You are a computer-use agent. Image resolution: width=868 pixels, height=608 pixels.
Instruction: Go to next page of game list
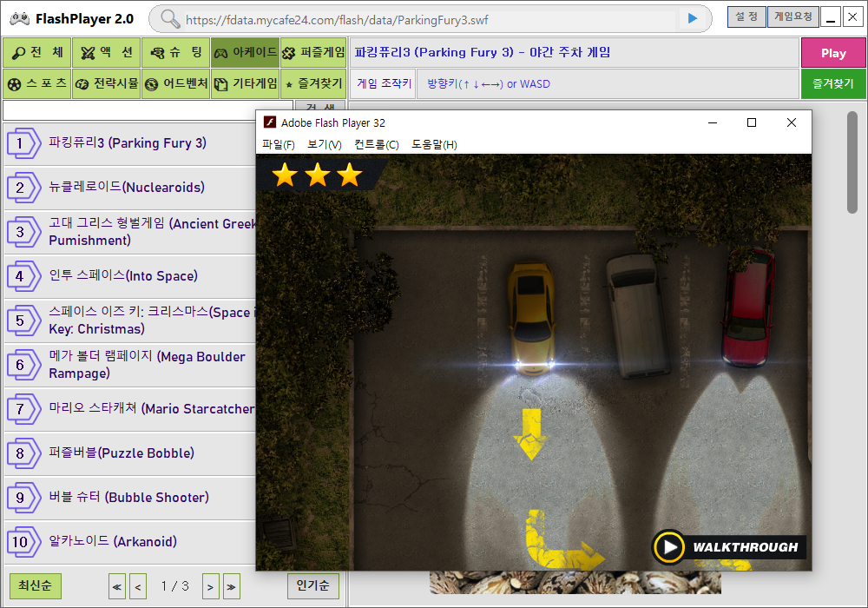[210, 586]
